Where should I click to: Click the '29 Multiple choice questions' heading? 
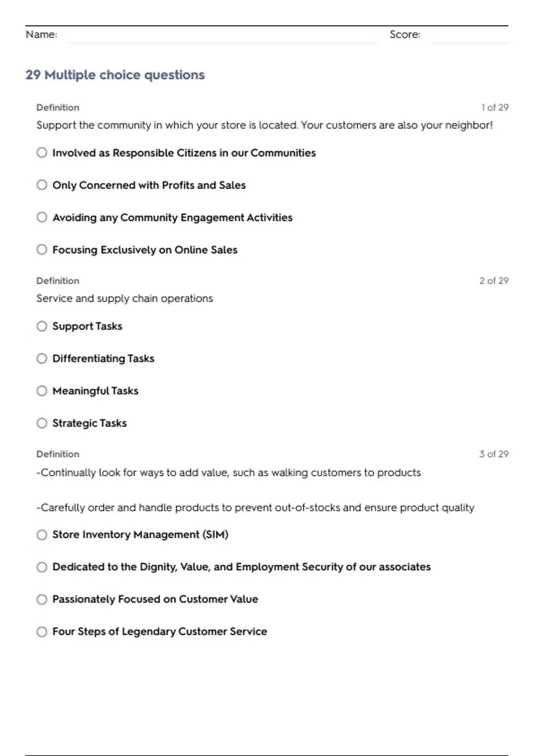[115, 75]
